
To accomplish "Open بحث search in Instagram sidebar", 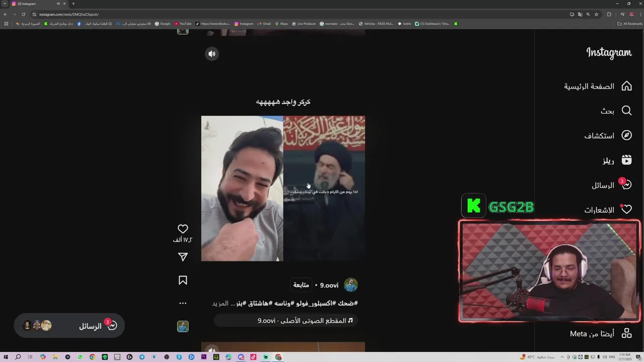I will [x=616, y=111].
